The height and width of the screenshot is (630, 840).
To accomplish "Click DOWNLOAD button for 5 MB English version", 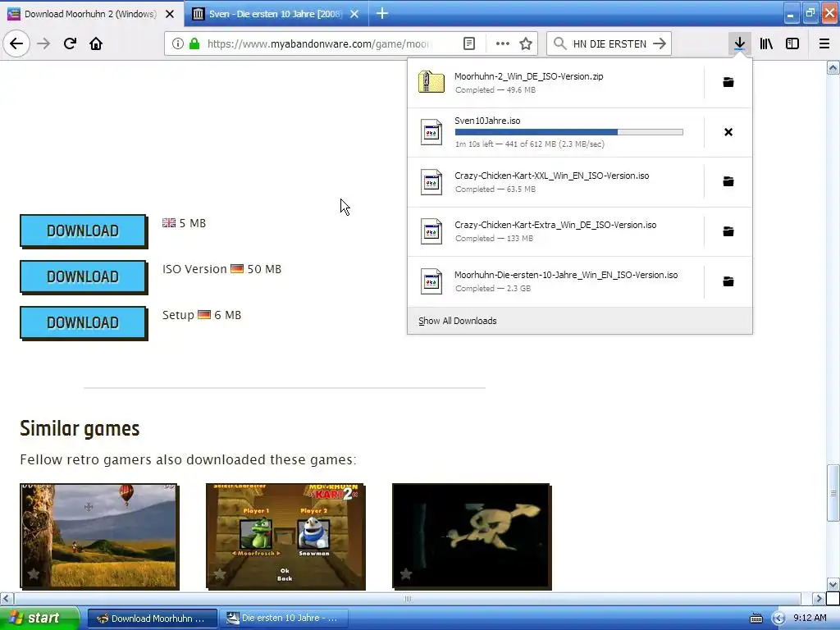I will point(83,231).
